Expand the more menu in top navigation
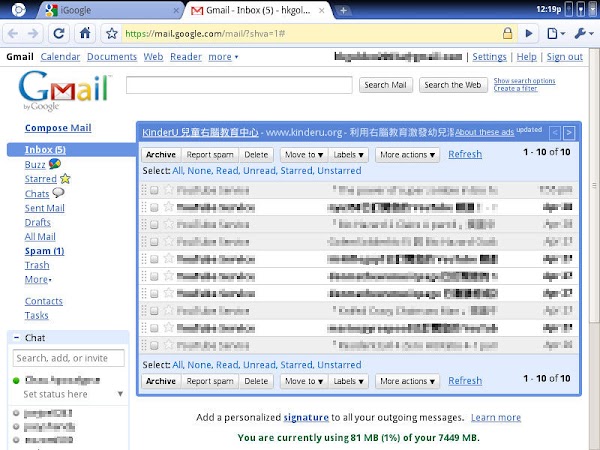The image size is (600, 450). [223, 57]
